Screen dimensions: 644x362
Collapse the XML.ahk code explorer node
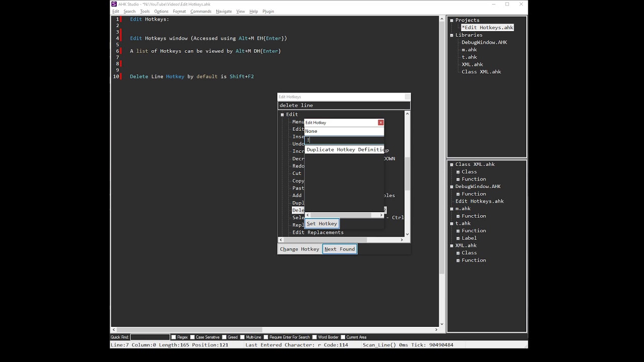pos(452,245)
